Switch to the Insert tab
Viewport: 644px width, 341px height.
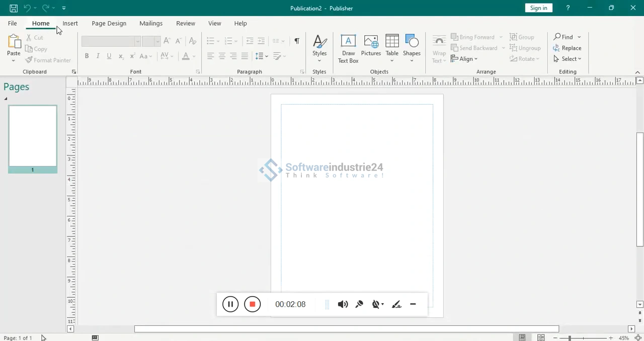point(70,23)
